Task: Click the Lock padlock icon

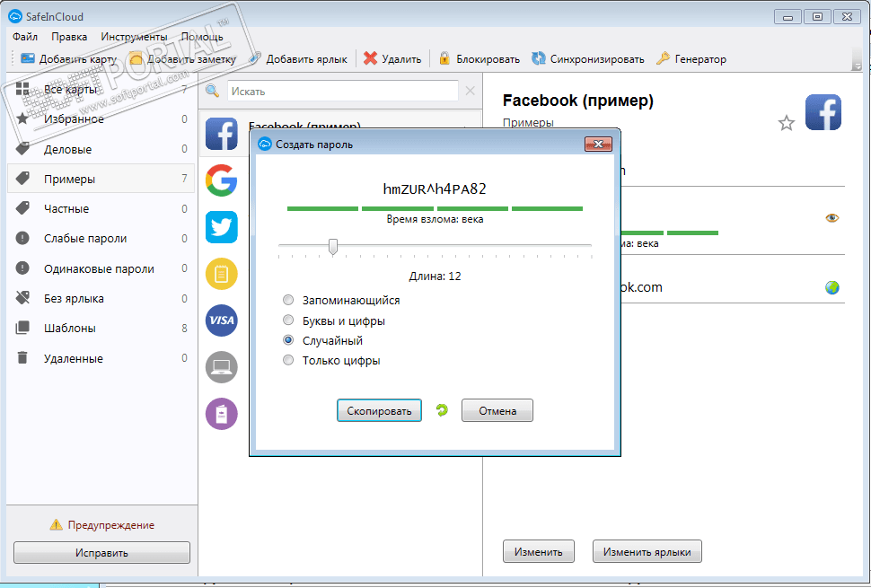Action: [x=444, y=58]
